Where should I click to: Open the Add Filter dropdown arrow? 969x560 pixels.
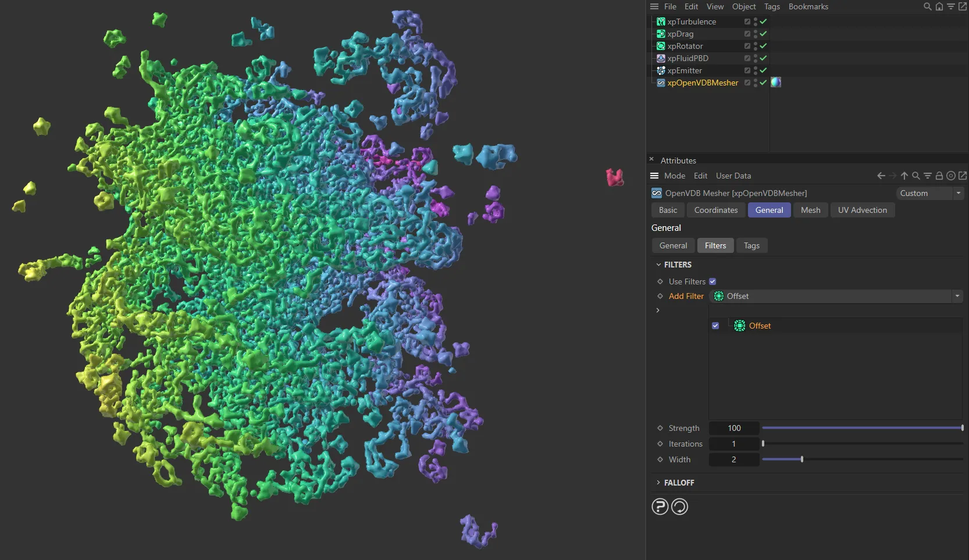tap(956, 296)
